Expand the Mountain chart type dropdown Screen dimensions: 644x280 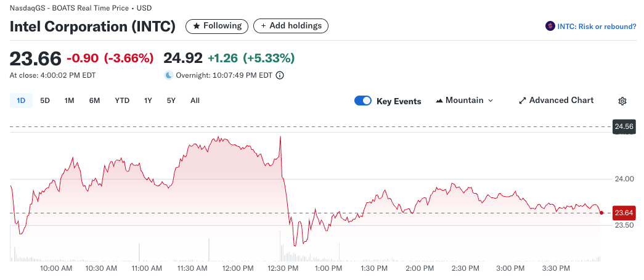pos(491,101)
